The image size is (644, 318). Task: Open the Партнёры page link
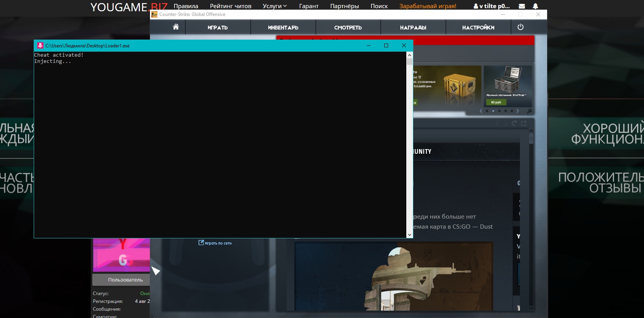tap(344, 6)
